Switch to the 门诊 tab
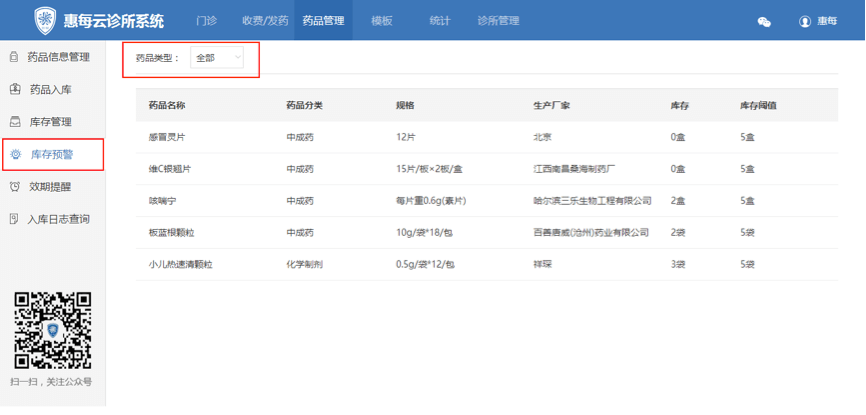Screen dimensions: 866x415 click(x=207, y=21)
